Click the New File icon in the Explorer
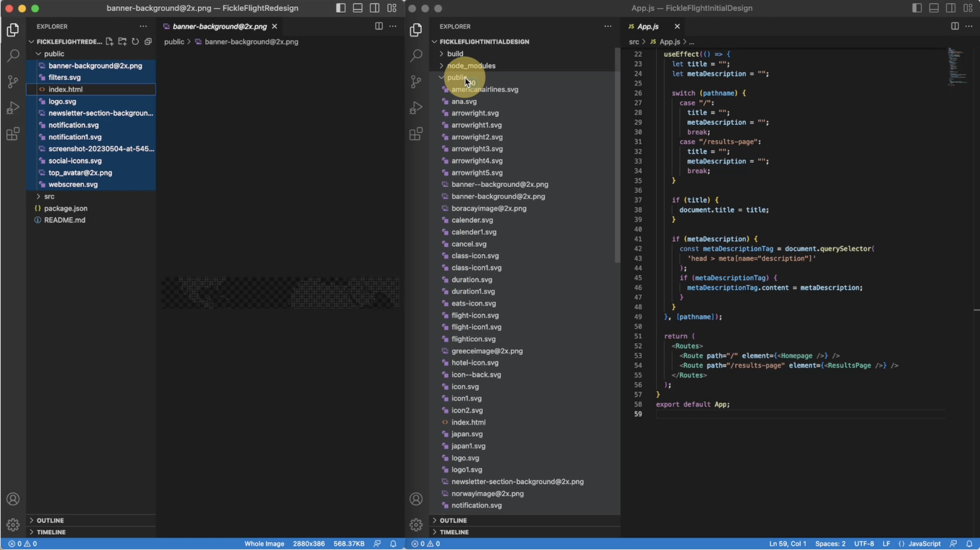This screenshot has width=980, height=550. 109,42
